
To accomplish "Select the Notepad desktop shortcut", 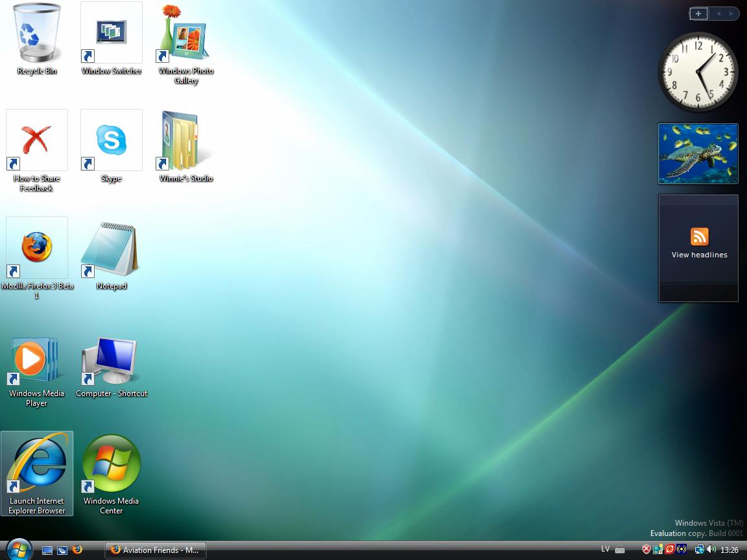I will click(112, 256).
